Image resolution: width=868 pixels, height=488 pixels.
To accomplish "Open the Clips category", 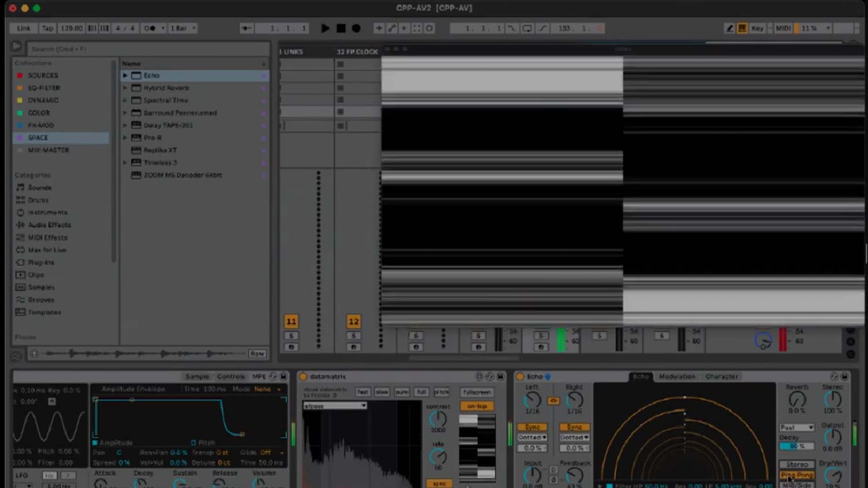I will [36, 275].
